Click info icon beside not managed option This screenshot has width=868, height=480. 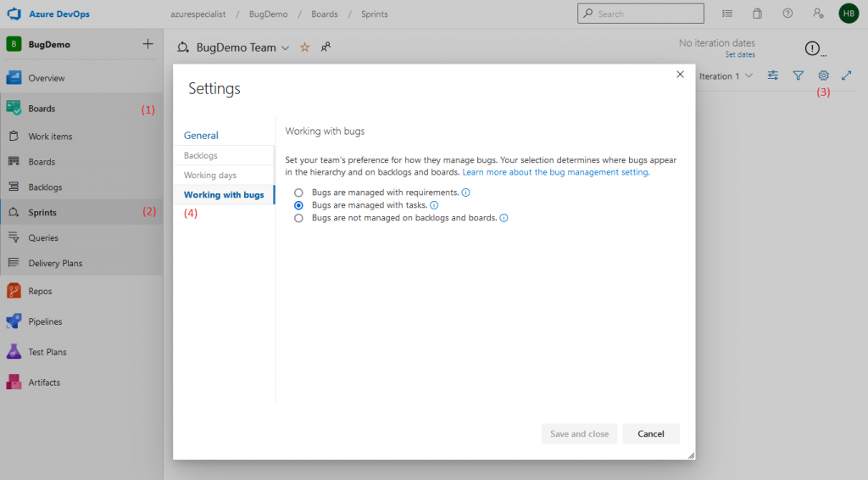pos(504,218)
